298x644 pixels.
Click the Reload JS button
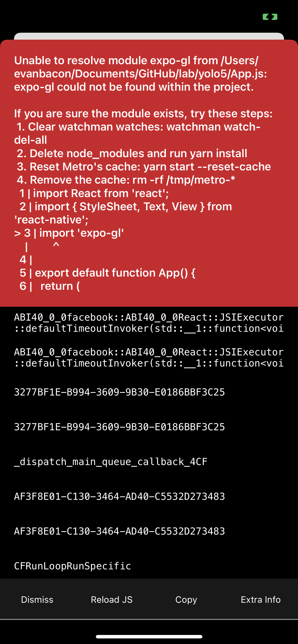click(112, 599)
